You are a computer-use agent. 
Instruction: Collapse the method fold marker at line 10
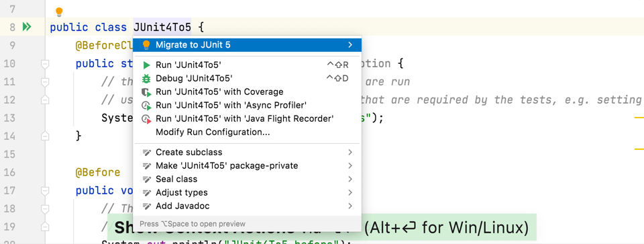point(45,64)
